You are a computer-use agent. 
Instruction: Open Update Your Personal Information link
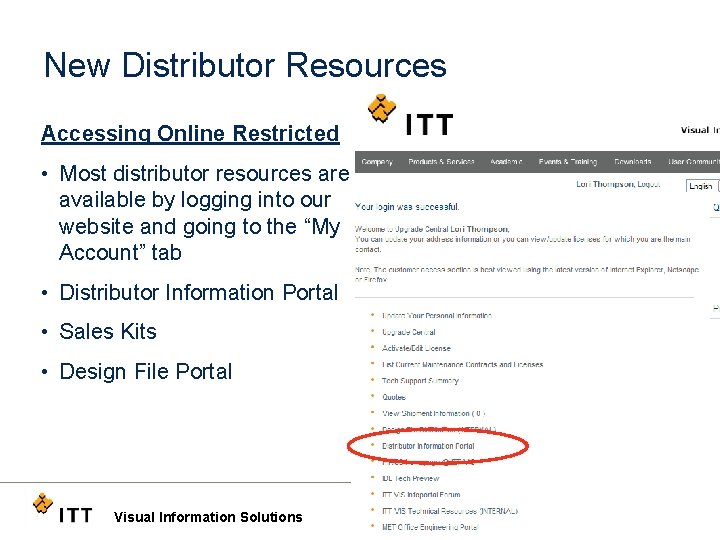(x=437, y=315)
